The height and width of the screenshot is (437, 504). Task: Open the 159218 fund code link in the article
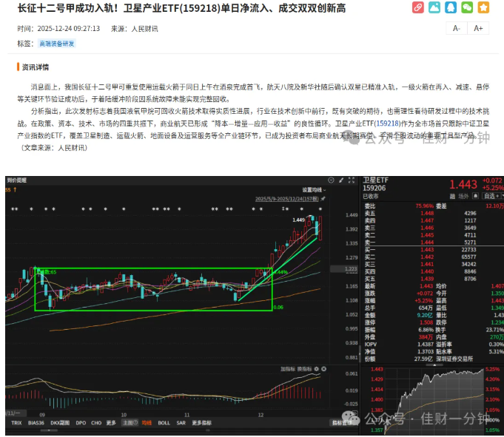(x=387, y=123)
